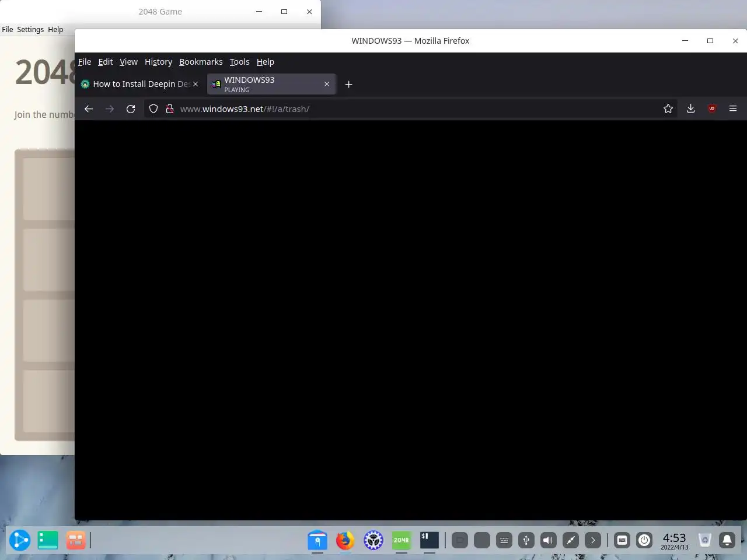
Task: Launch Firefox from the dock
Action: pos(345,540)
